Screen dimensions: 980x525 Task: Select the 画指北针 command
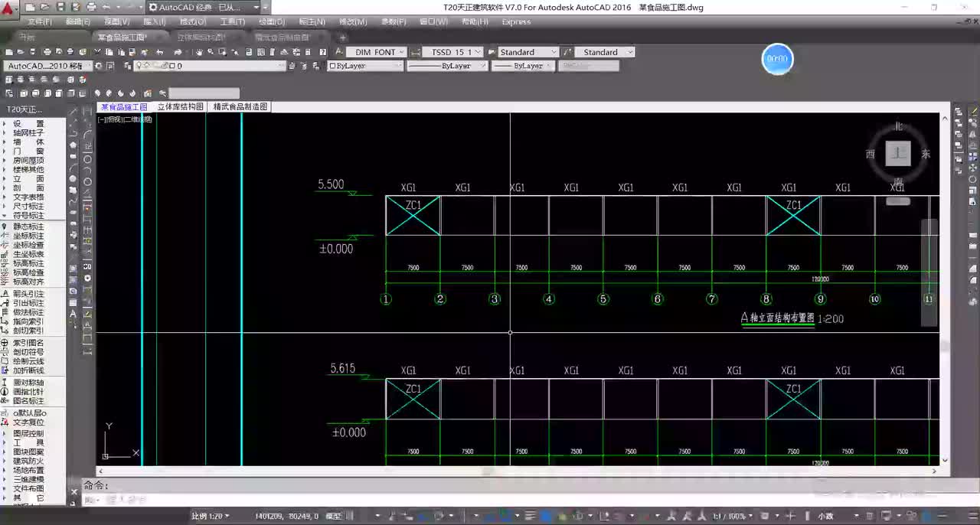(x=28, y=392)
